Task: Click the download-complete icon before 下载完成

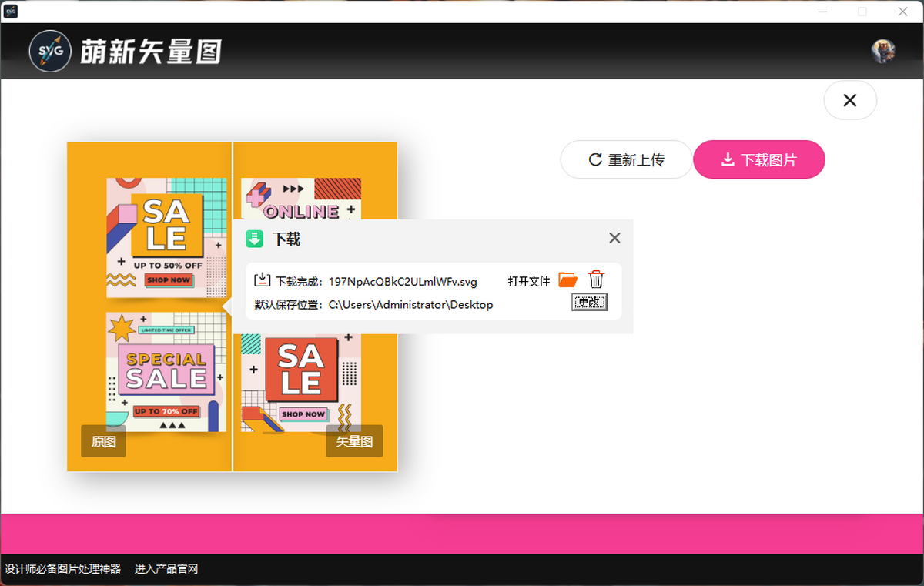Action: 263,280
